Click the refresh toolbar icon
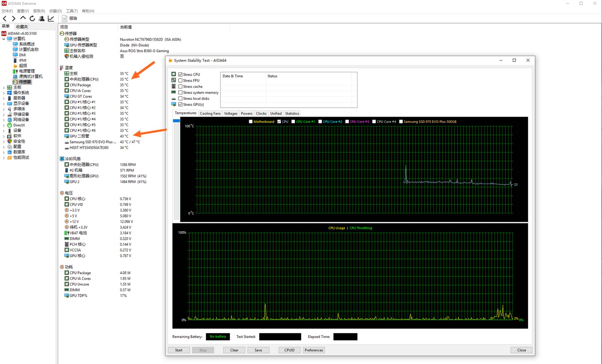 tap(32, 18)
